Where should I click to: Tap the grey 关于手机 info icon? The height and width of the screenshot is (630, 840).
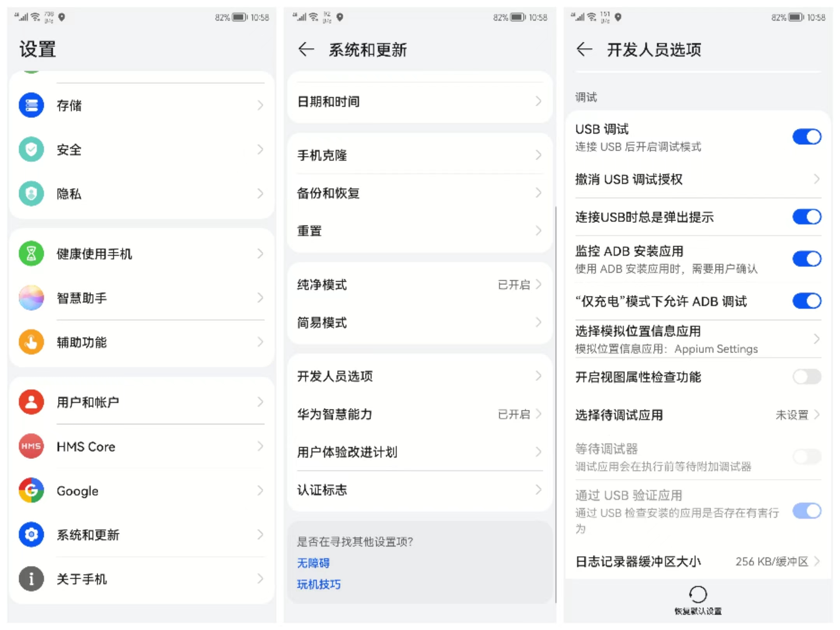pyautogui.click(x=31, y=579)
